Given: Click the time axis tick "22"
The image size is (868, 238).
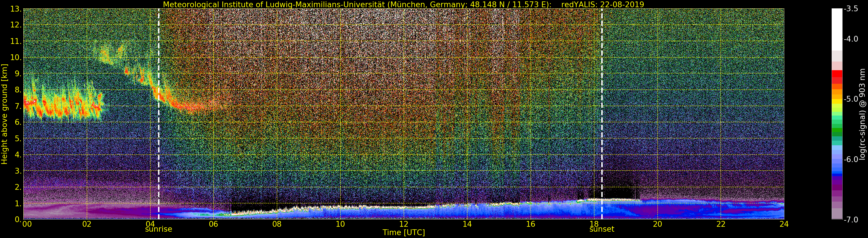Looking at the screenshot, I should (x=721, y=224).
